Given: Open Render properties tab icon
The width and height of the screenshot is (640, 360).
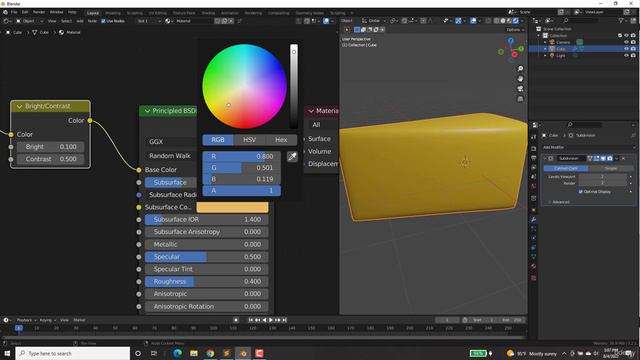Looking at the screenshot, I should [533, 148].
